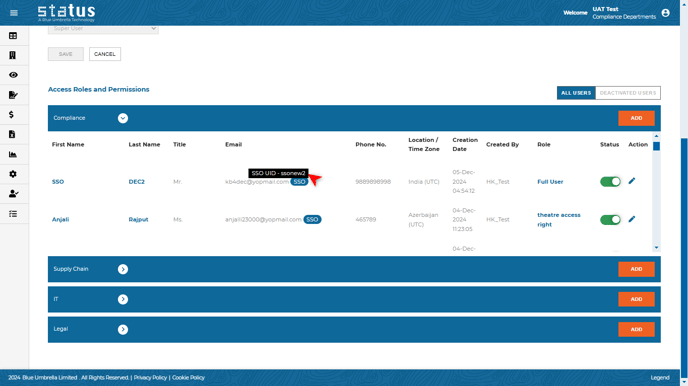Screen dimensions: 688x386
Task: Open the Legend link in footer
Action: 660,378
